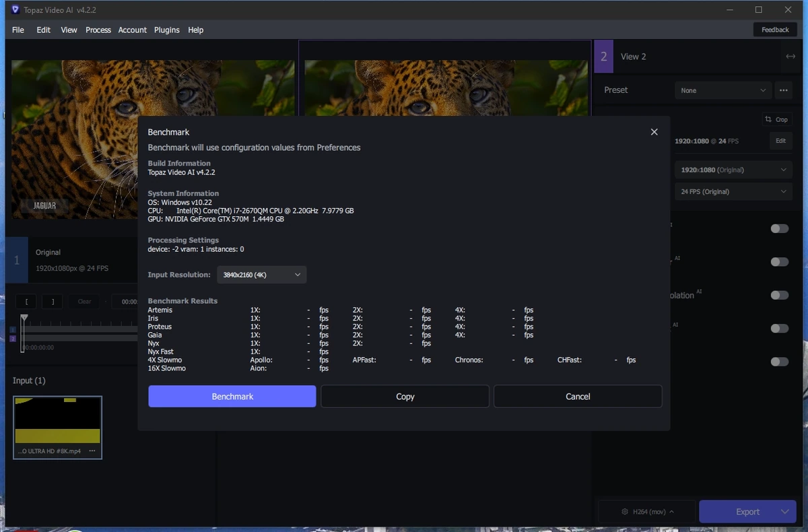
Task: Click the Topaz Video AI logo in title bar
Action: click(x=15, y=10)
